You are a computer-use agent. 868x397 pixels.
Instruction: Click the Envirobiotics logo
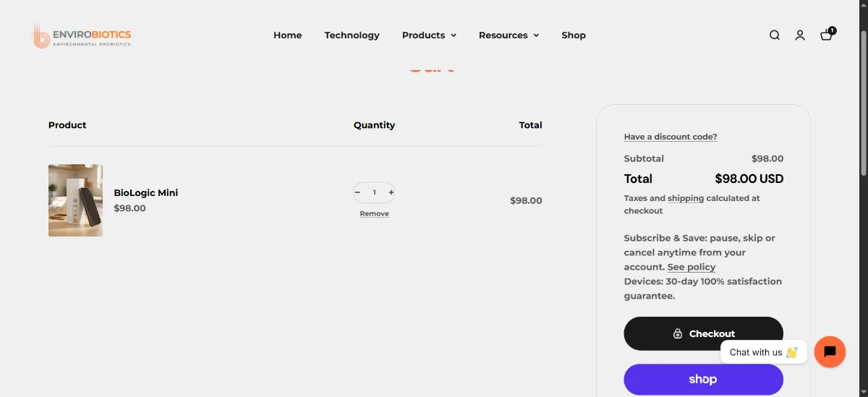[82, 35]
